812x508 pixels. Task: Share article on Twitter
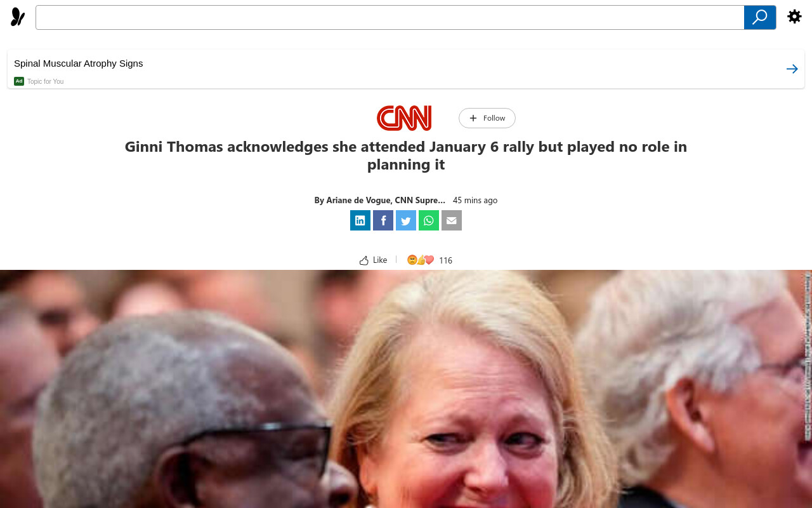coord(406,220)
